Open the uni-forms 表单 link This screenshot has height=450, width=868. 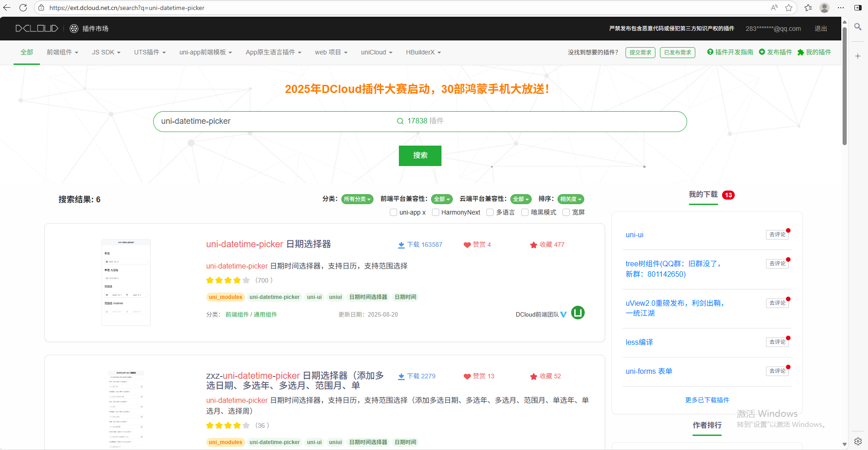[x=649, y=371]
